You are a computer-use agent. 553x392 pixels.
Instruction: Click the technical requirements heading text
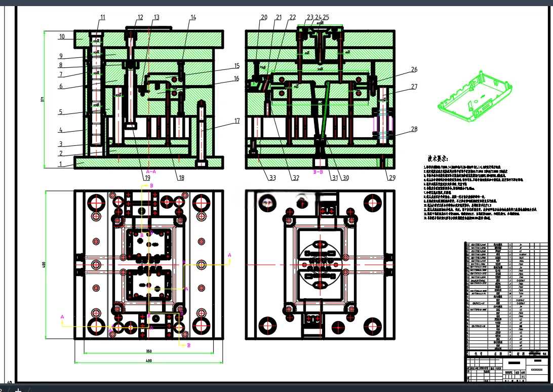coord(438,159)
